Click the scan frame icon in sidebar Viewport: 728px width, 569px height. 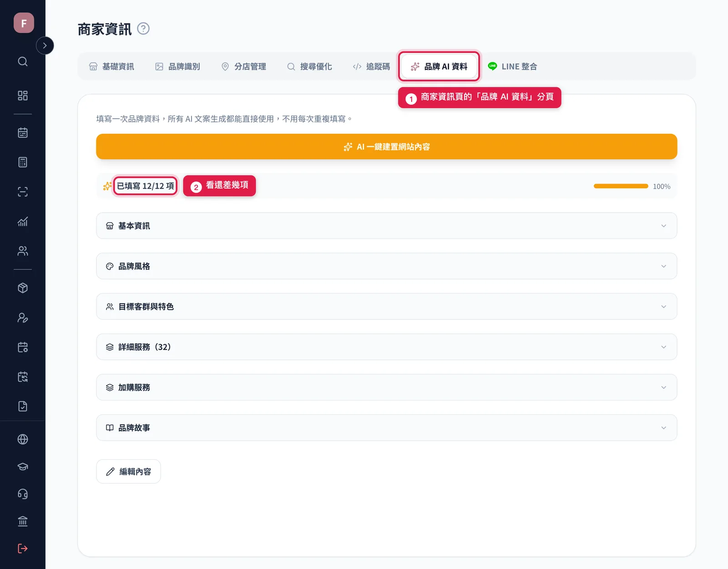pos(23,192)
